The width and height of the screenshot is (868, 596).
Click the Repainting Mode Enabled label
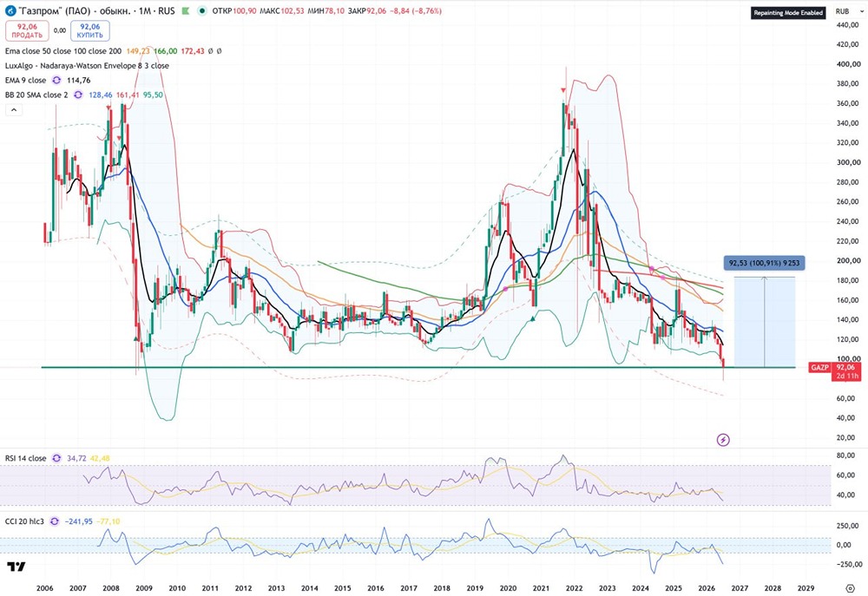pos(788,13)
